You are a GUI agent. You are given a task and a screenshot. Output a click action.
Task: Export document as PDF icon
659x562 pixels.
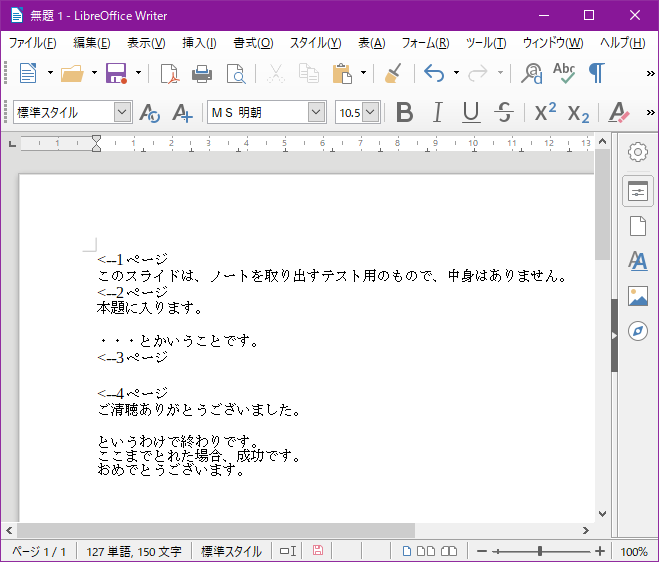pyautogui.click(x=170, y=73)
